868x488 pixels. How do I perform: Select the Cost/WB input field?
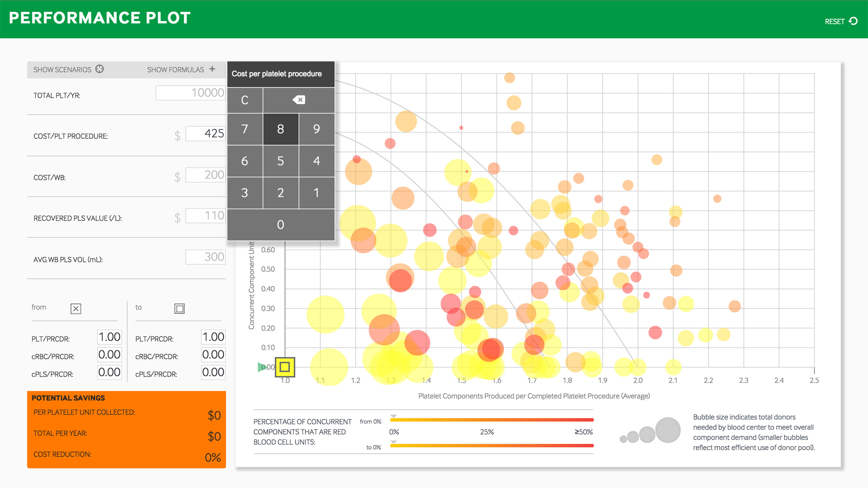point(206,175)
